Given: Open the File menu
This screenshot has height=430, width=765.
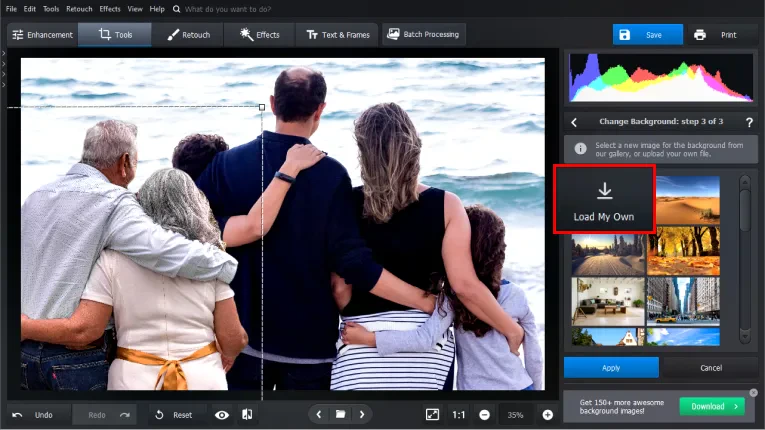Looking at the screenshot, I should pyautogui.click(x=11, y=9).
